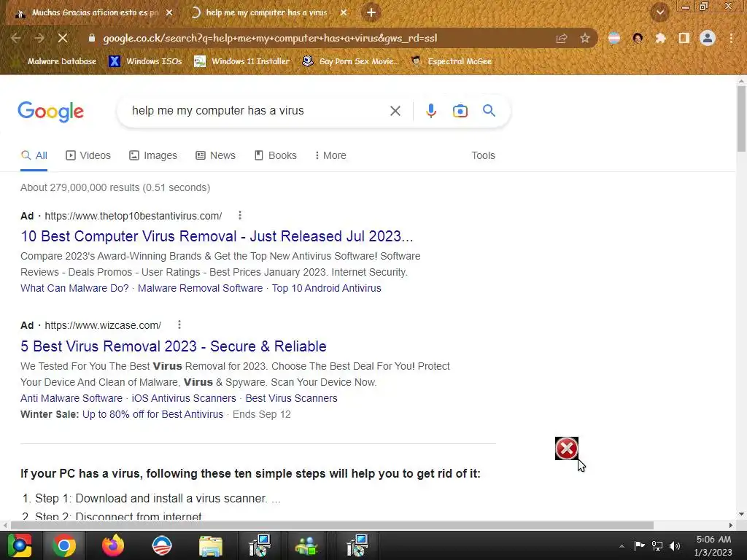
Task: Open the Chrome profile avatar
Action: coord(708,38)
